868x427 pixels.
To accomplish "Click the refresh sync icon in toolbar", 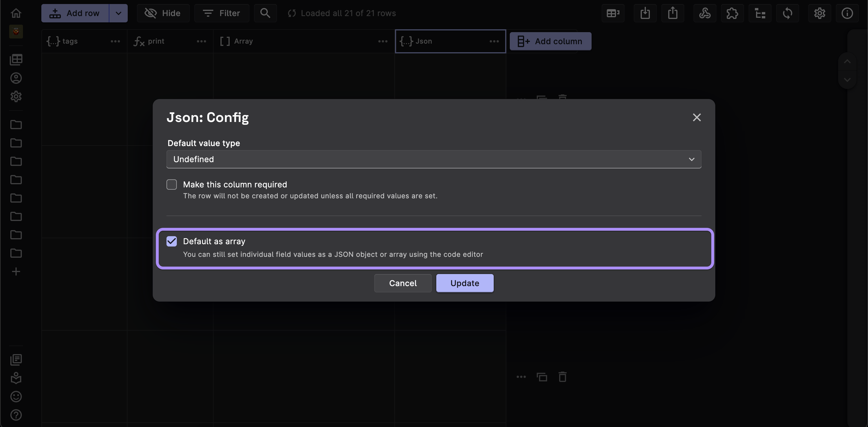I will click(x=787, y=13).
